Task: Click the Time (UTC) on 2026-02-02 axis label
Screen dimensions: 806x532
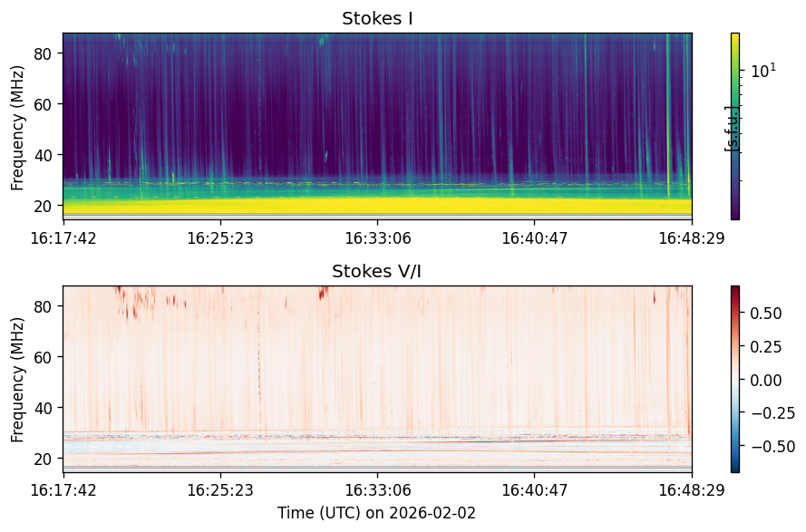Action: coord(377,512)
